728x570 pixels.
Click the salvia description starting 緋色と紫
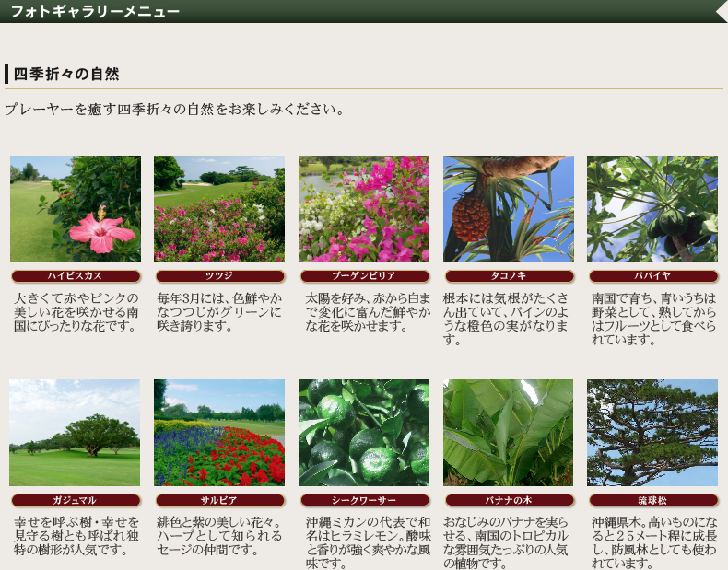point(219,536)
